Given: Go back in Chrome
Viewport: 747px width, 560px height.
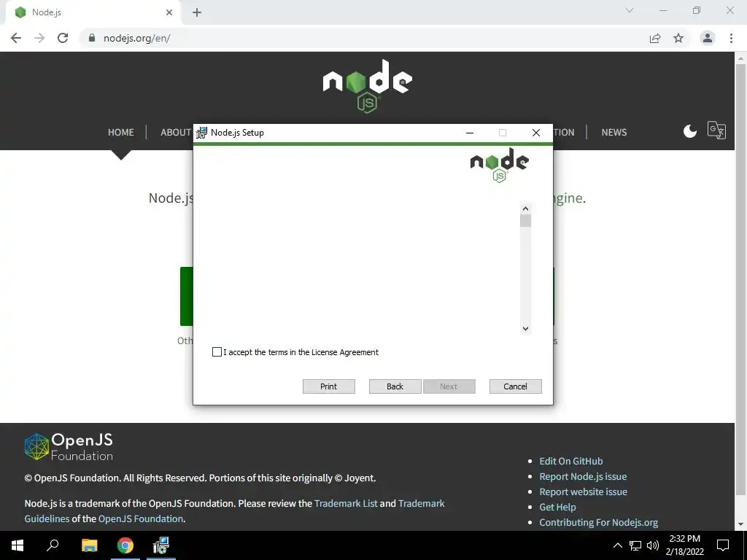Looking at the screenshot, I should 16,38.
